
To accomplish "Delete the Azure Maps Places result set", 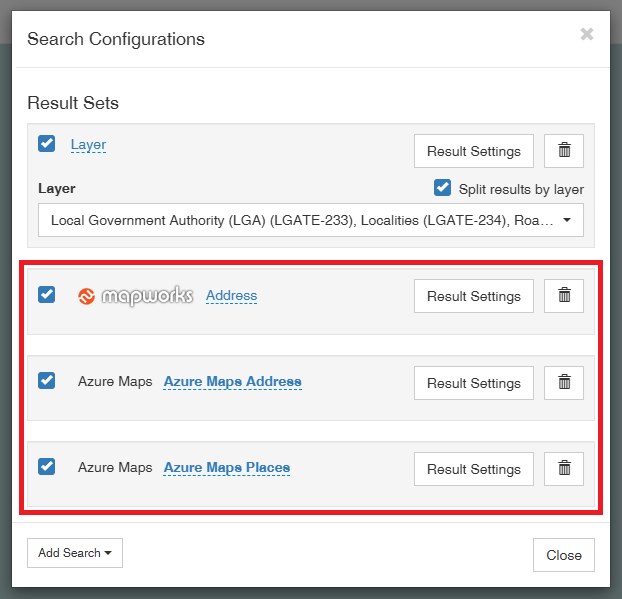I will (564, 469).
